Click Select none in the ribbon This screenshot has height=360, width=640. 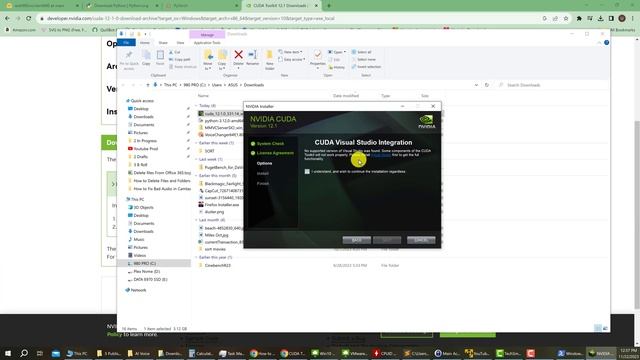click(x=363, y=60)
